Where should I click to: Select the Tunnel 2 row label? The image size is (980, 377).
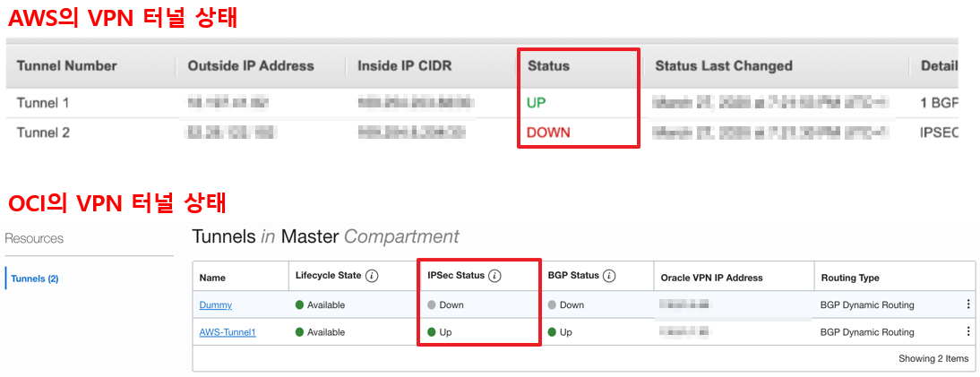tap(42, 133)
